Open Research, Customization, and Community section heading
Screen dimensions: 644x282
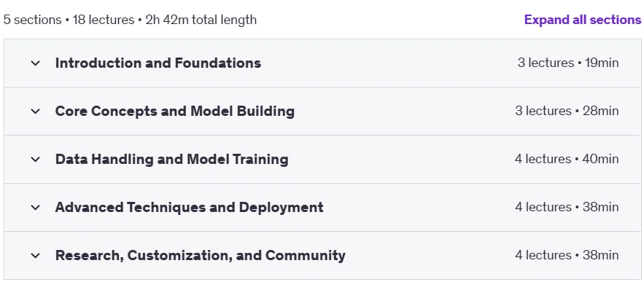click(201, 255)
